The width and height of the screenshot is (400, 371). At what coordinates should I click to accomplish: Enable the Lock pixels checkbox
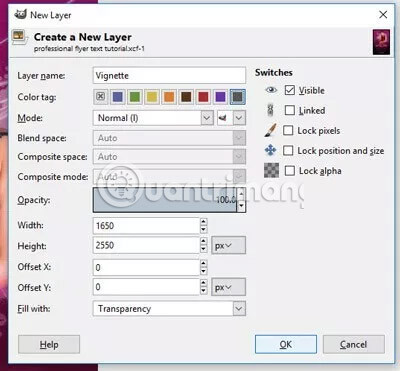288,130
